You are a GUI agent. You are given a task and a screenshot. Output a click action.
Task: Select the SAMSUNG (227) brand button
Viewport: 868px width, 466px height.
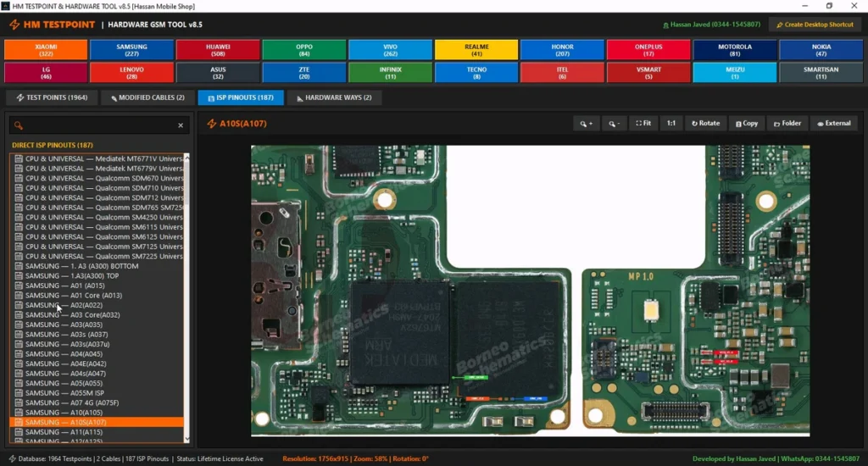(131, 50)
